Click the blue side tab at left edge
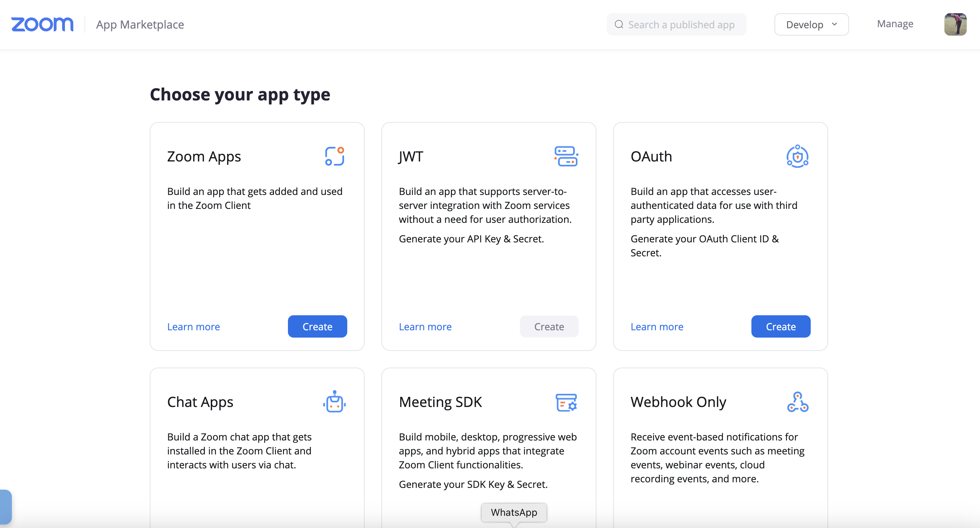Screen dimensions: 980x528 click(x=6, y=507)
